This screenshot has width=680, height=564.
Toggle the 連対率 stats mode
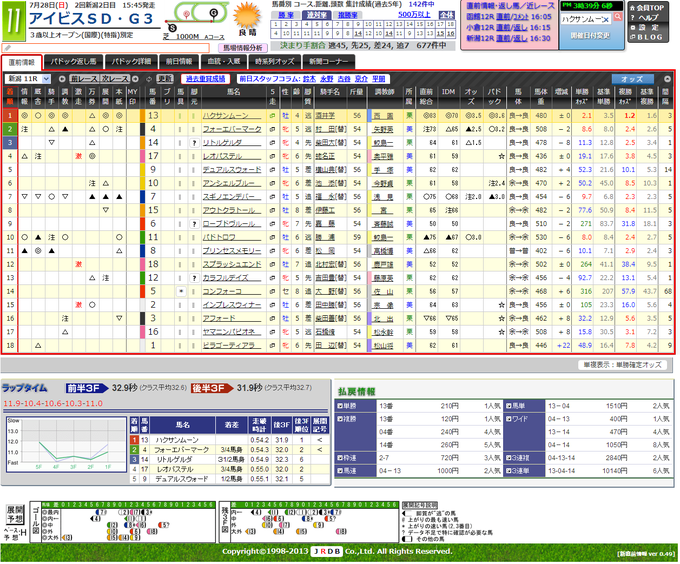[316, 15]
